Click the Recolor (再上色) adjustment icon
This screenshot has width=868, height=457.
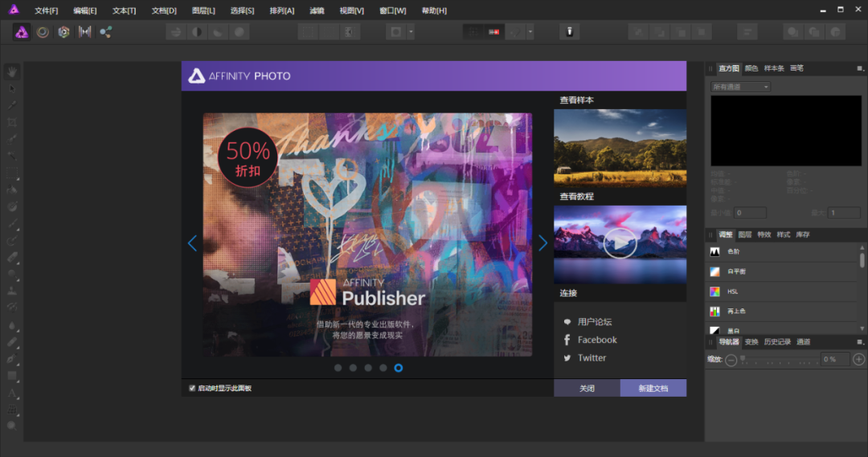pyautogui.click(x=714, y=312)
